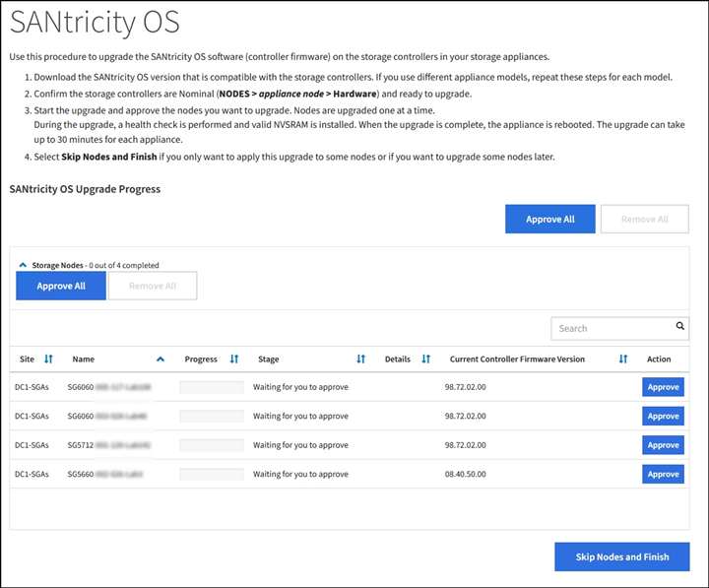Click the top-right Approve All button
The image size is (709, 588).
[x=549, y=220]
